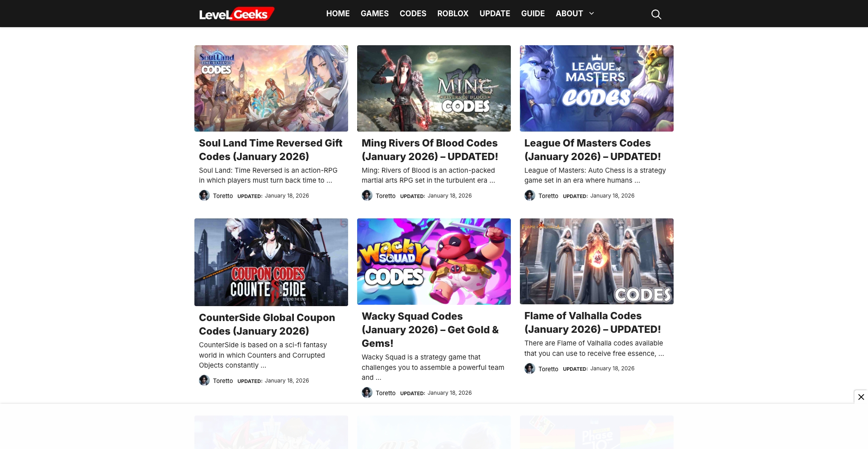Click the Ming Rivers of Blood thumbnail
The height and width of the screenshot is (449, 868).
pos(434,88)
